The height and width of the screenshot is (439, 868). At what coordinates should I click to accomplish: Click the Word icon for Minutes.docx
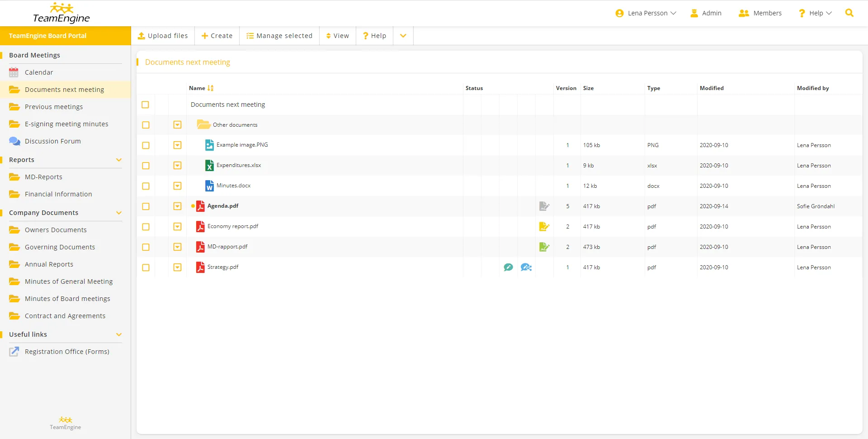[209, 186]
